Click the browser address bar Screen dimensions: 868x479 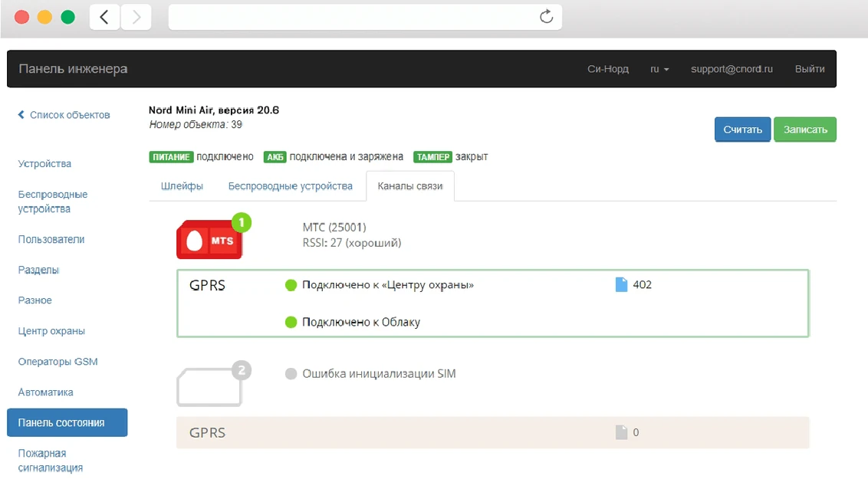click(x=353, y=17)
